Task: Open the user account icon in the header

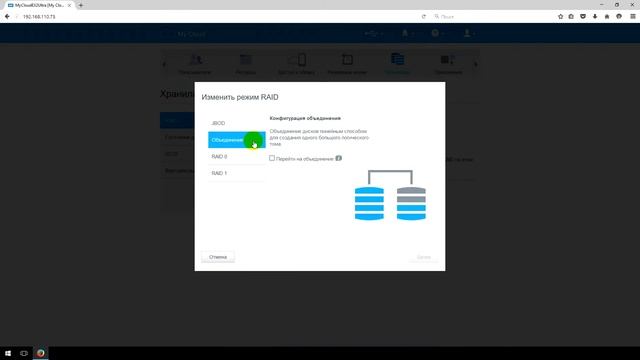Action: pyautogui.click(x=467, y=33)
